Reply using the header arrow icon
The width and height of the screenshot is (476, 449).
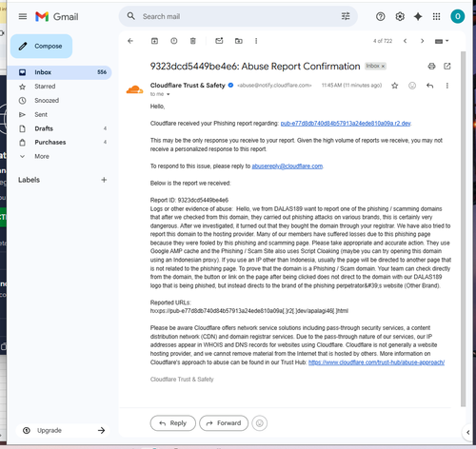[x=429, y=86]
